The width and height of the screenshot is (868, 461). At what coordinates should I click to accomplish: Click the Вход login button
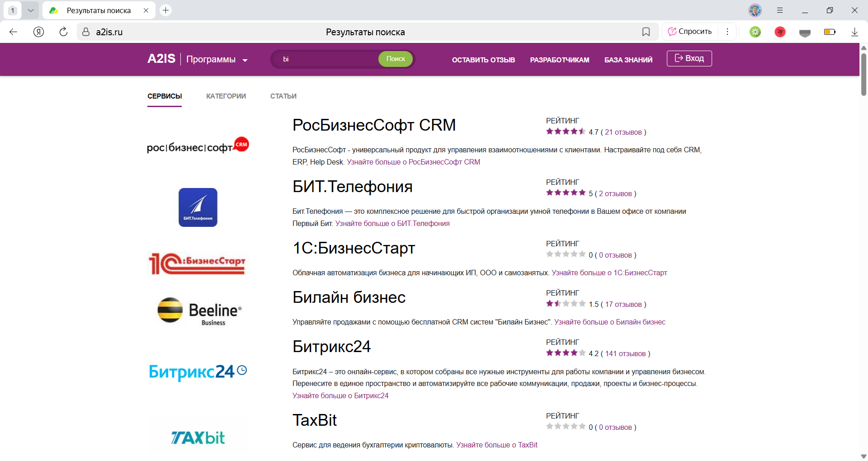(689, 58)
